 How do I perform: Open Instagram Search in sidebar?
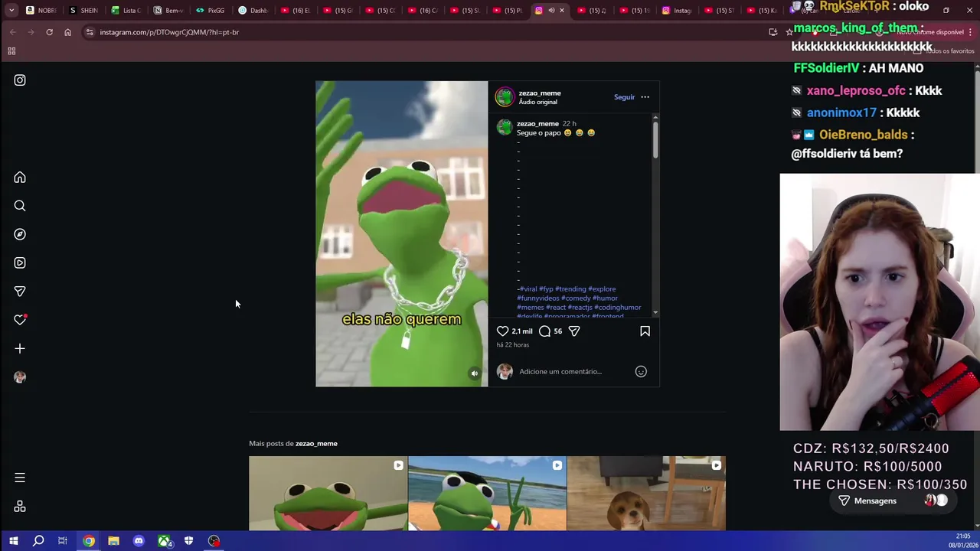20,206
